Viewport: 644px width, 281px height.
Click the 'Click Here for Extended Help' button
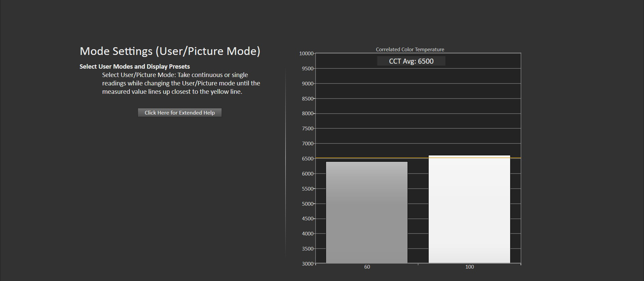point(179,113)
